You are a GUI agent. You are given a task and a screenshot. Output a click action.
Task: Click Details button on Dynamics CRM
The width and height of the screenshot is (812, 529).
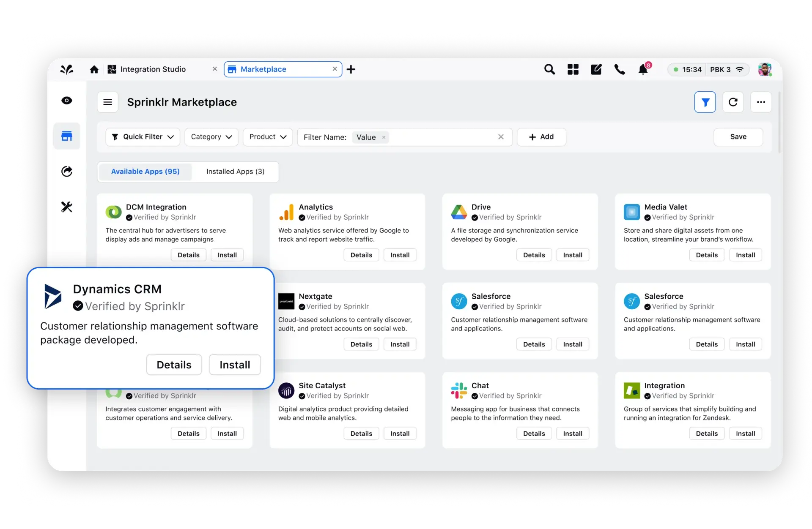coord(174,365)
